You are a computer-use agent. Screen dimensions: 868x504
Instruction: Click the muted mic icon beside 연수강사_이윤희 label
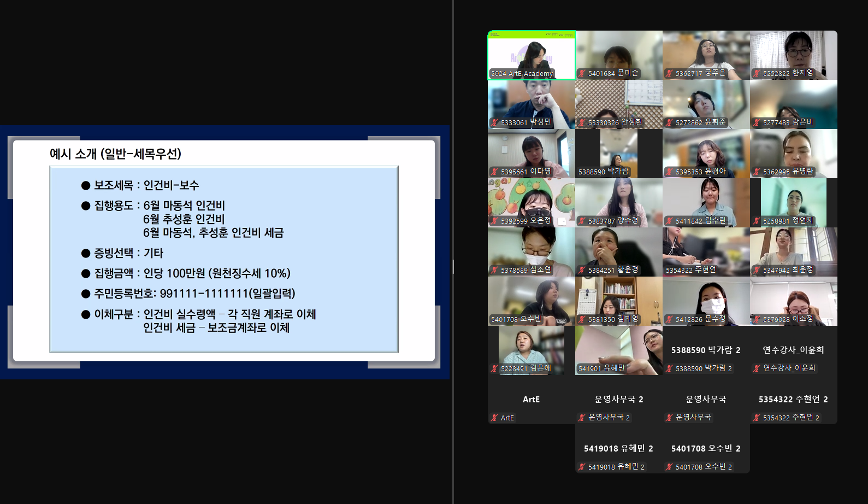[757, 368]
